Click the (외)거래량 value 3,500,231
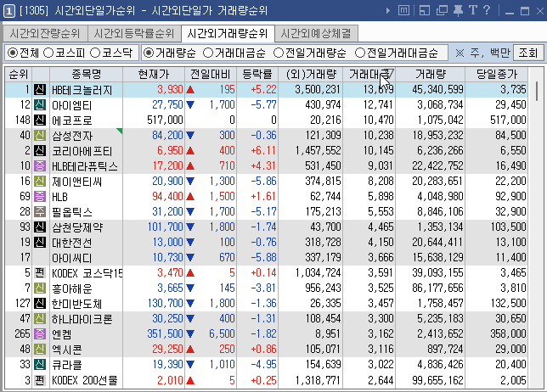This screenshot has height=392, width=547. 318,90
